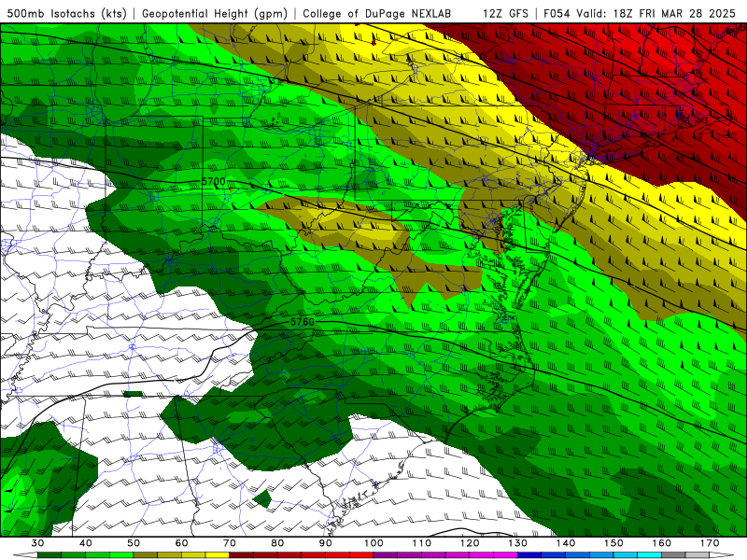Click the '12Z GFS' model run label
The width and height of the screenshot is (747, 560).
[x=505, y=13]
